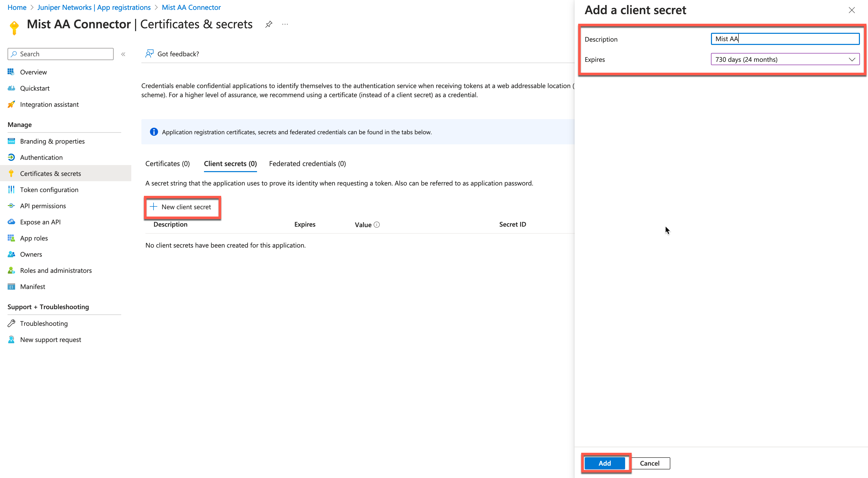The width and height of the screenshot is (868, 478).
Task: Click the Got feedback icon
Action: (x=149, y=54)
